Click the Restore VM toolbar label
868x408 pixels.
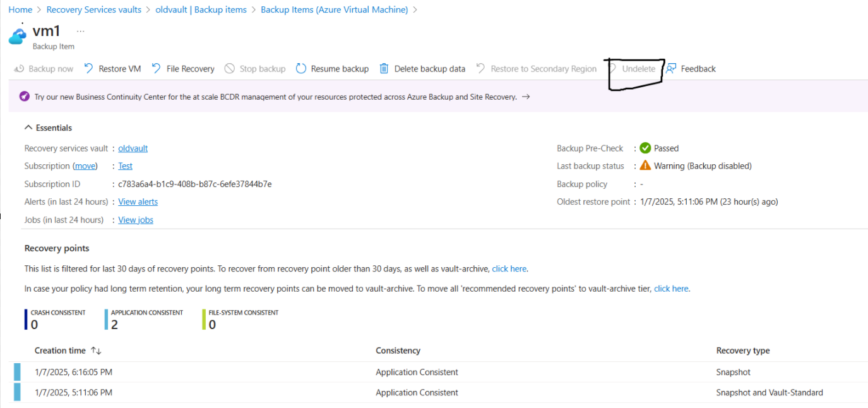120,69
